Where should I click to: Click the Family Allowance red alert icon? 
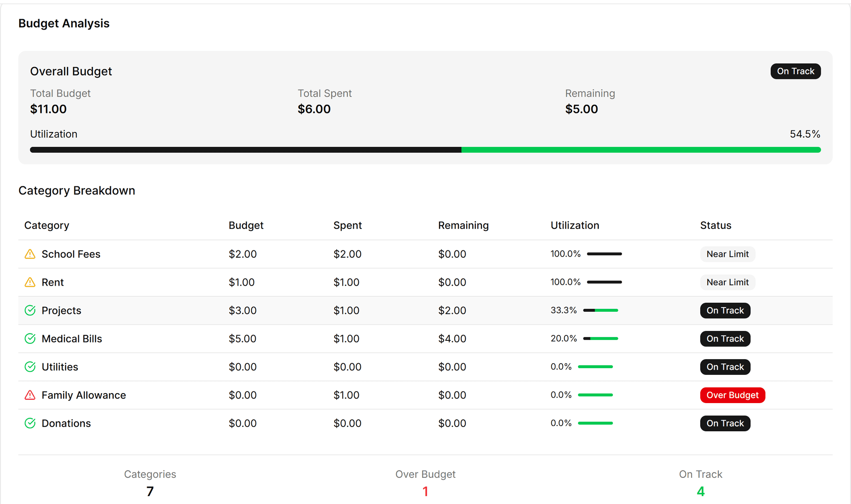pyautogui.click(x=30, y=395)
